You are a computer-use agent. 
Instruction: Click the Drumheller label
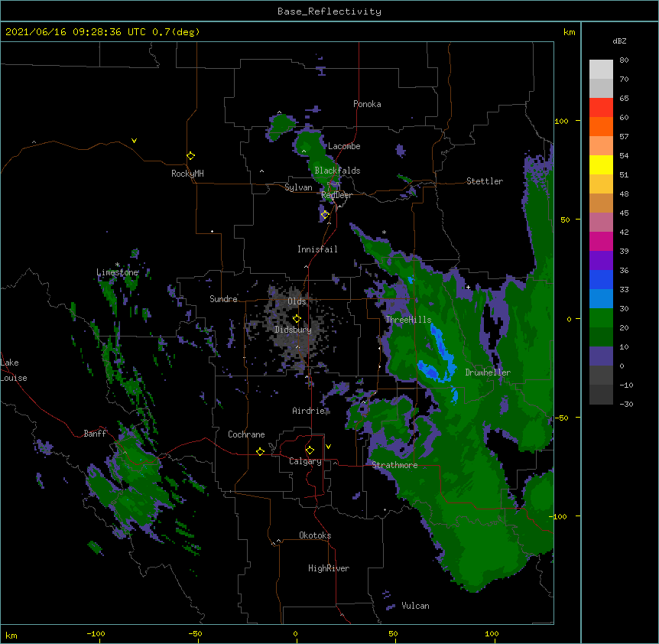tap(488, 372)
